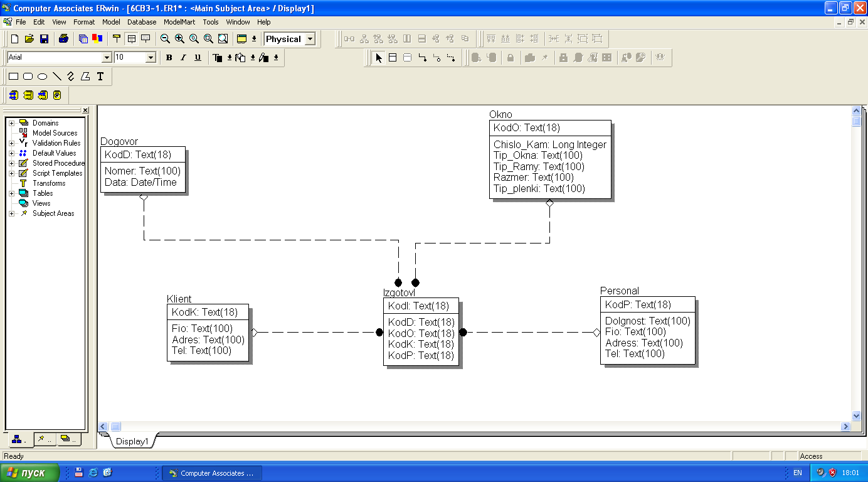Click Computer Associates taskbar button
Image resolution: width=868 pixels, height=482 pixels.
click(212, 473)
